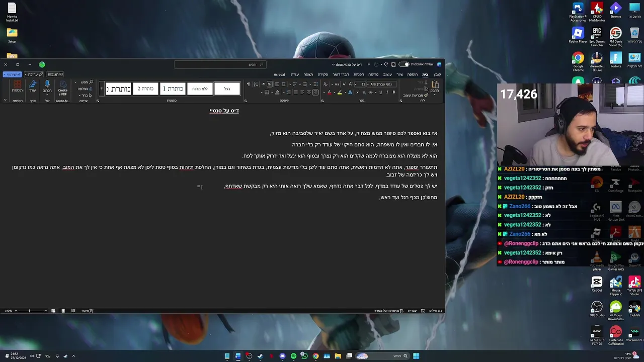Open the Font dialog launcher
644x362 pixels.
point(323,101)
